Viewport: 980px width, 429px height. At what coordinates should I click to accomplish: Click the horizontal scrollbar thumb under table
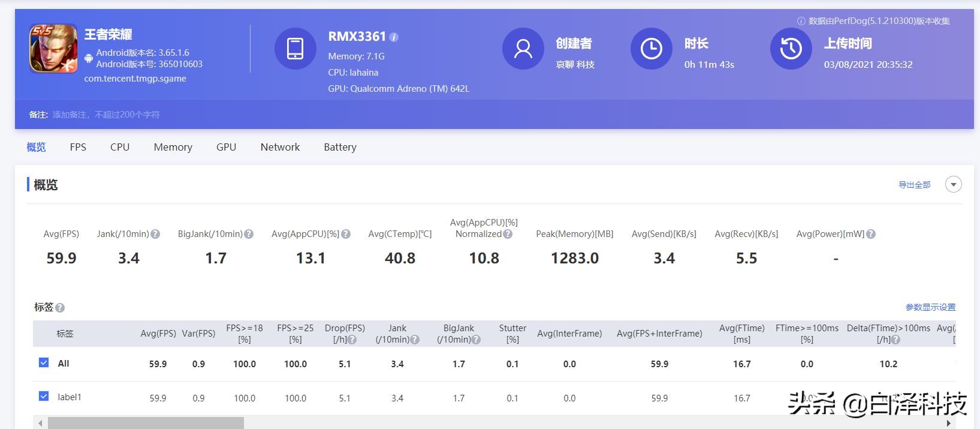pyautogui.click(x=146, y=423)
